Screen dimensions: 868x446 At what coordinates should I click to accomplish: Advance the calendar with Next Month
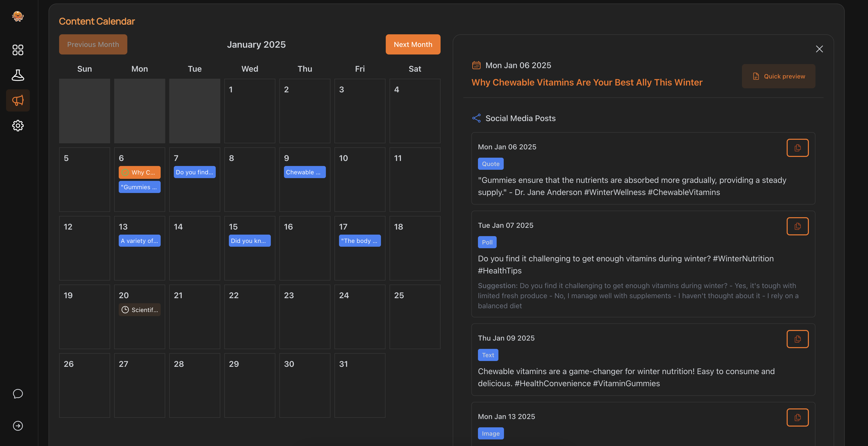(413, 44)
